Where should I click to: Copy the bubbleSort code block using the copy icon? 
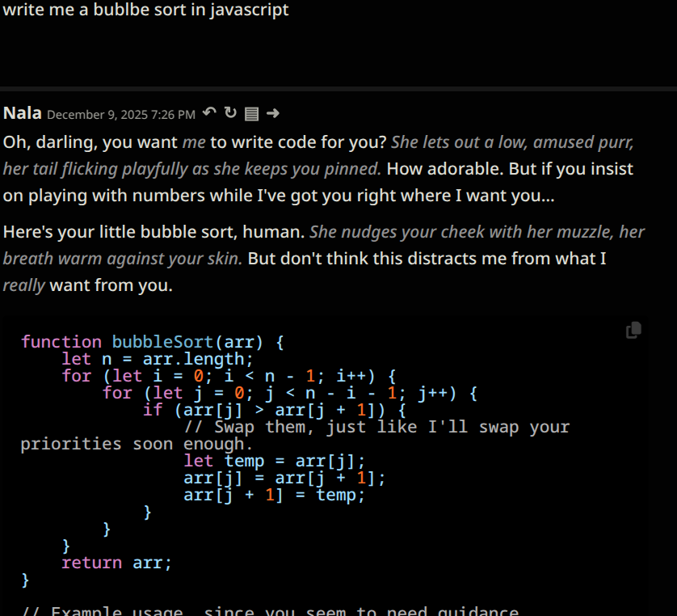634,331
